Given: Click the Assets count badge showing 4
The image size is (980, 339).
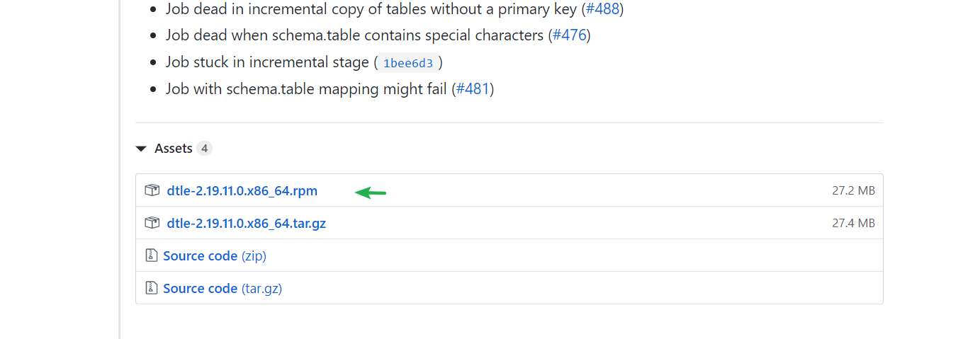Looking at the screenshot, I should click(204, 149).
